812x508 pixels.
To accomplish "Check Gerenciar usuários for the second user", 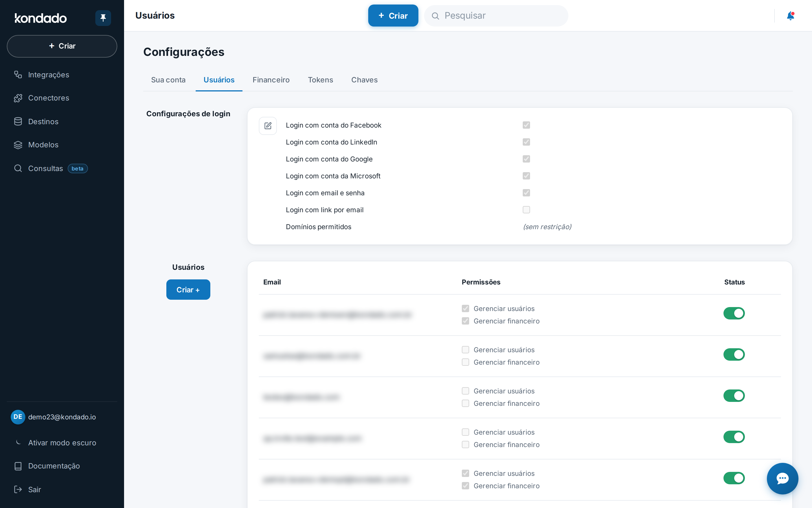I will point(465,350).
